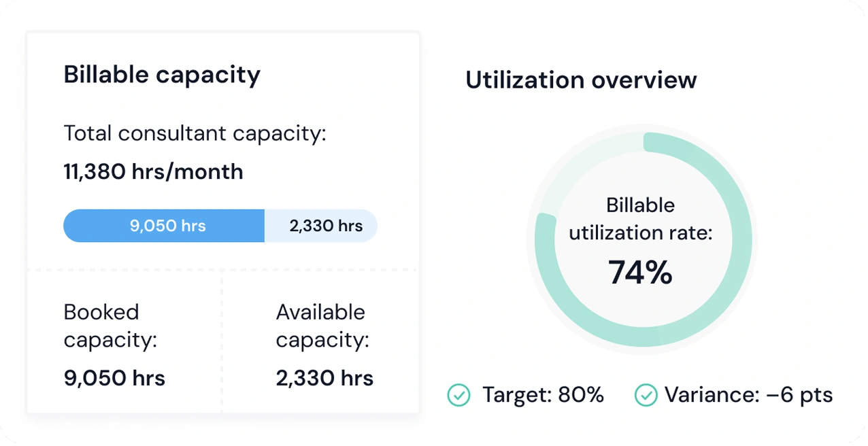
Task: Click the green filled arc of the utilization donut
Action: (x=735, y=272)
